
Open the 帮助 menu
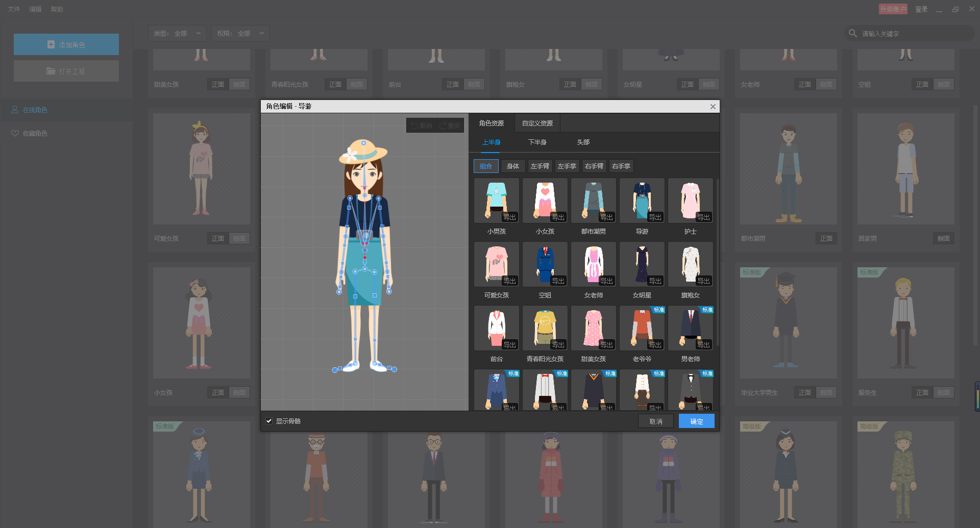[57, 9]
